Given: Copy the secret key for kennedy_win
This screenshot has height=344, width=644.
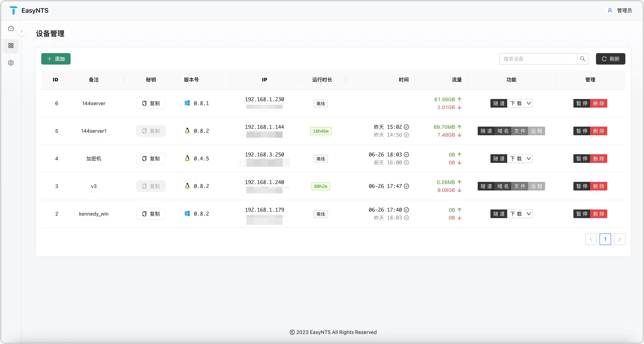Looking at the screenshot, I should pyautogui.click(x=151, y=214).
